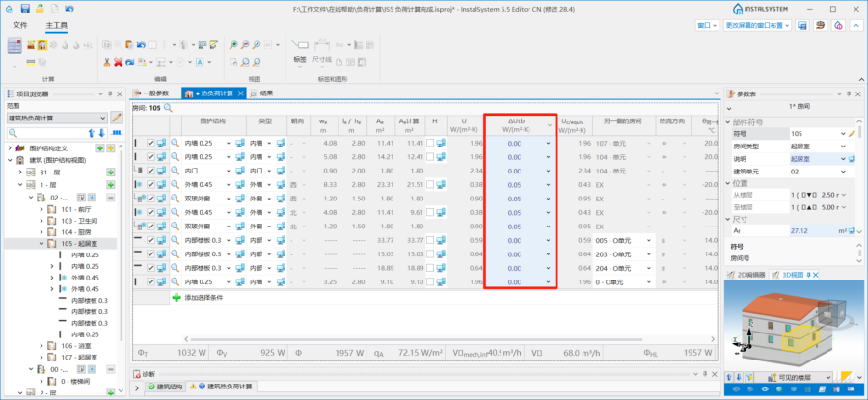Click the magnifier icon next to room 105
Viewport: 868px width, 400px height.
[168, 108]
